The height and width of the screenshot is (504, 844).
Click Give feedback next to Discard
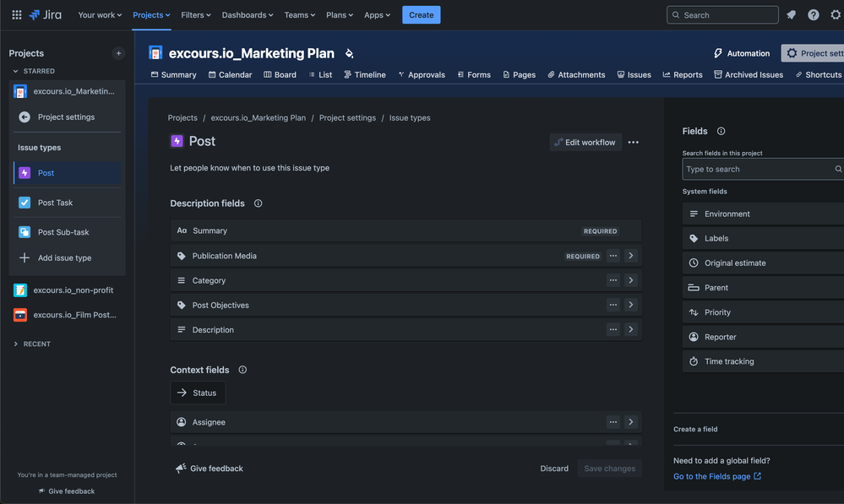point(209,469)
